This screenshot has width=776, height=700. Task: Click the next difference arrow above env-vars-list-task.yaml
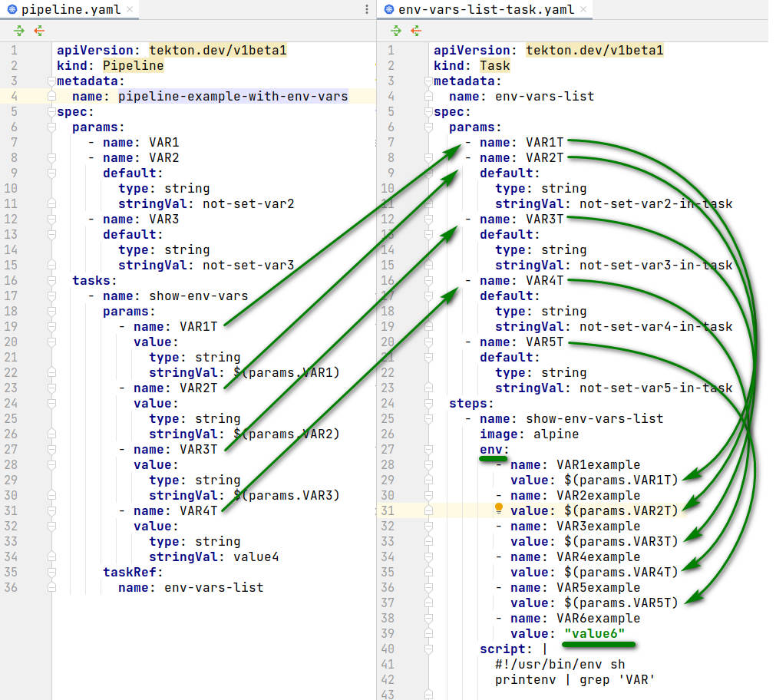point(396,31)
